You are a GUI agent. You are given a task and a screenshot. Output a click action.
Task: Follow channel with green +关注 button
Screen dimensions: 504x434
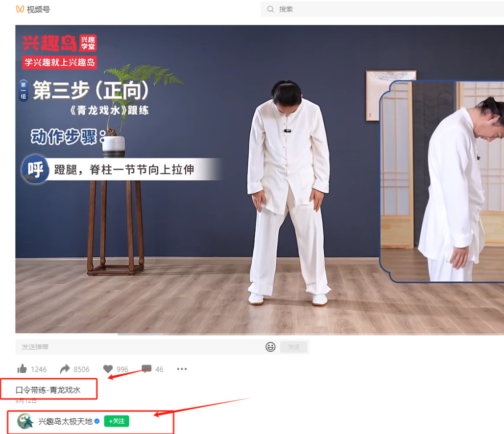tap(117, 421)
